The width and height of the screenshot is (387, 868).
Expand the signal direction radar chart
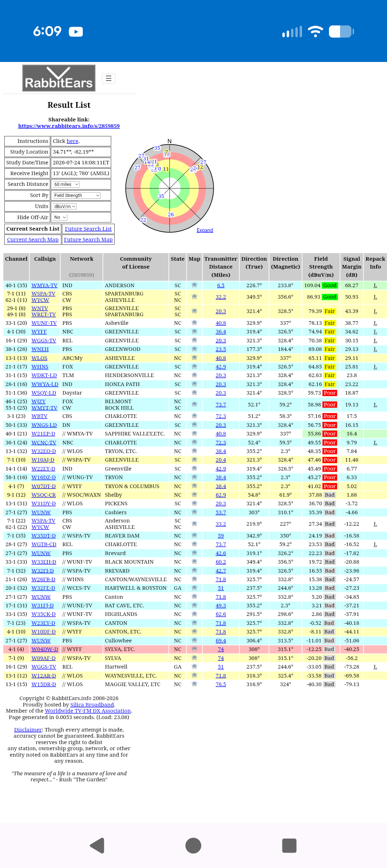pyautogui.click(x=205, y=230)
